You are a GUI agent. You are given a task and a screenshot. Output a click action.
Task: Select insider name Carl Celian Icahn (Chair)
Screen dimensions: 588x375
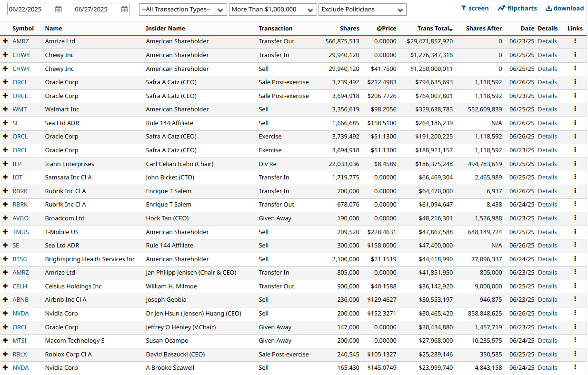(x=179, y=164)
